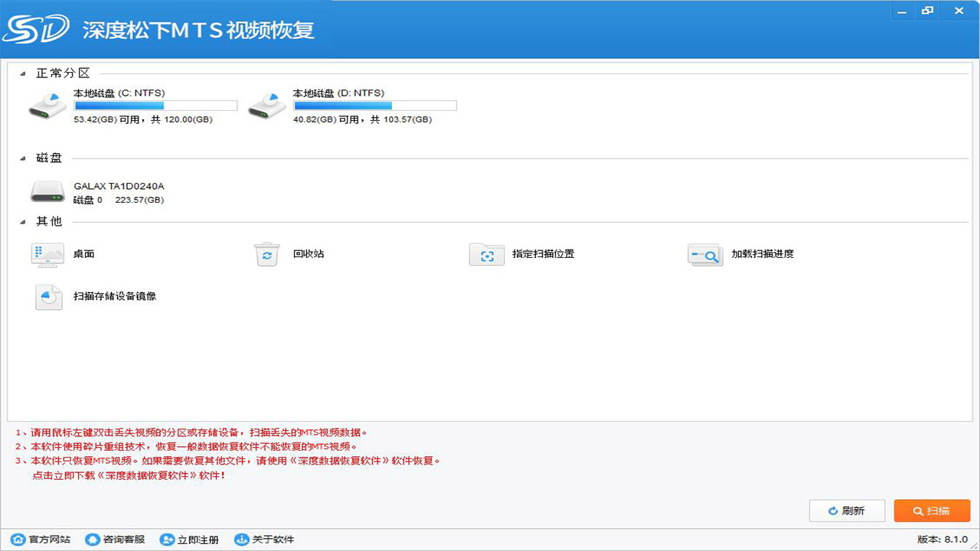Select the GALAX TA1D0240A disk icon
This screenshot has width=980, height=551.
pyautogui.click(x=47, y=191)
